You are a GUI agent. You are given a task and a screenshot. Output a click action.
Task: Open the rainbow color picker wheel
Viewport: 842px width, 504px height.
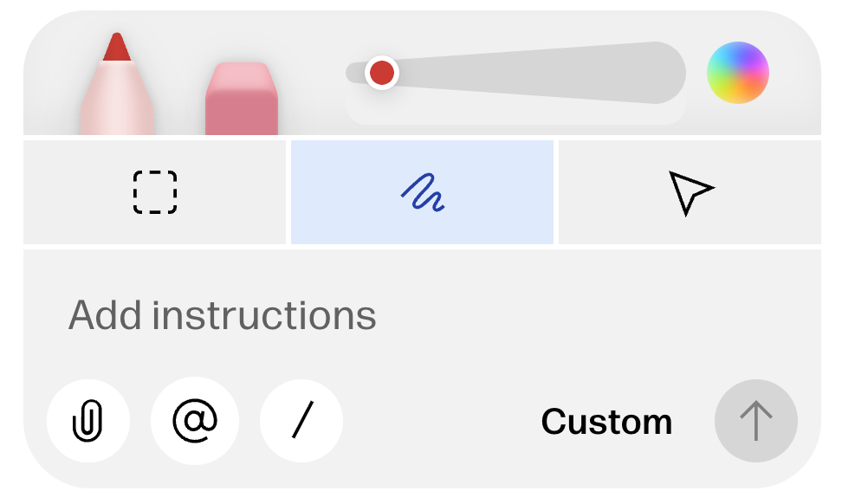point(738,73)
